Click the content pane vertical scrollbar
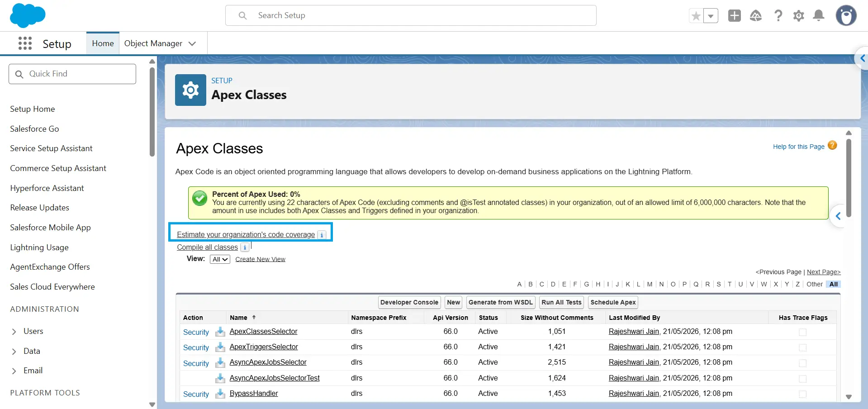868x409 pixels. click(849, 178)
